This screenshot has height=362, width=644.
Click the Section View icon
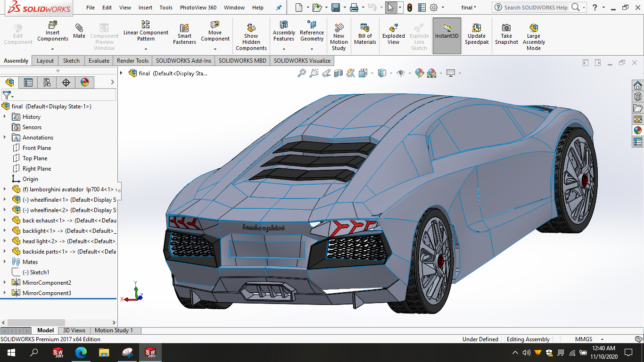pos(339,73)
